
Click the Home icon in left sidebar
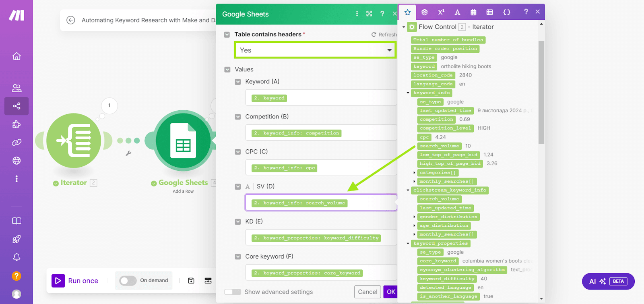pos(17,56)
